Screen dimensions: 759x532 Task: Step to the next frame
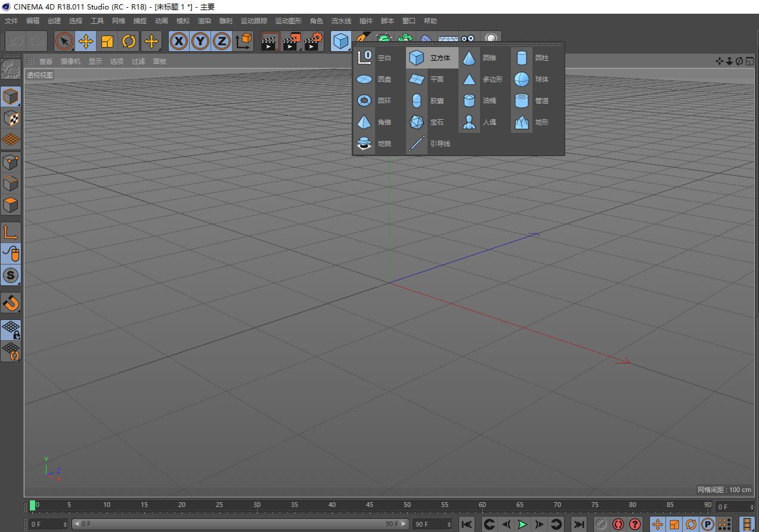[540, 524]
